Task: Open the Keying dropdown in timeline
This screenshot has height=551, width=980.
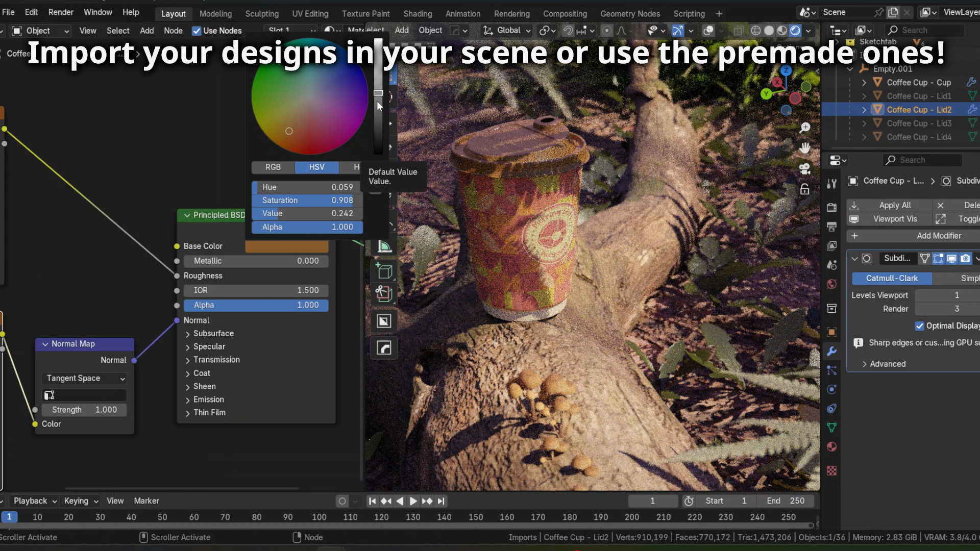Action: point(81,501)
